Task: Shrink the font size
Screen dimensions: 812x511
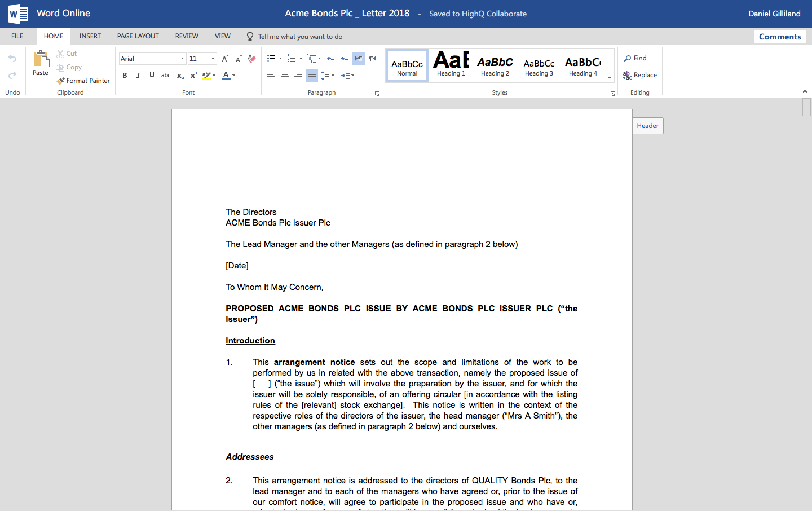Action: tap(239, 59)
